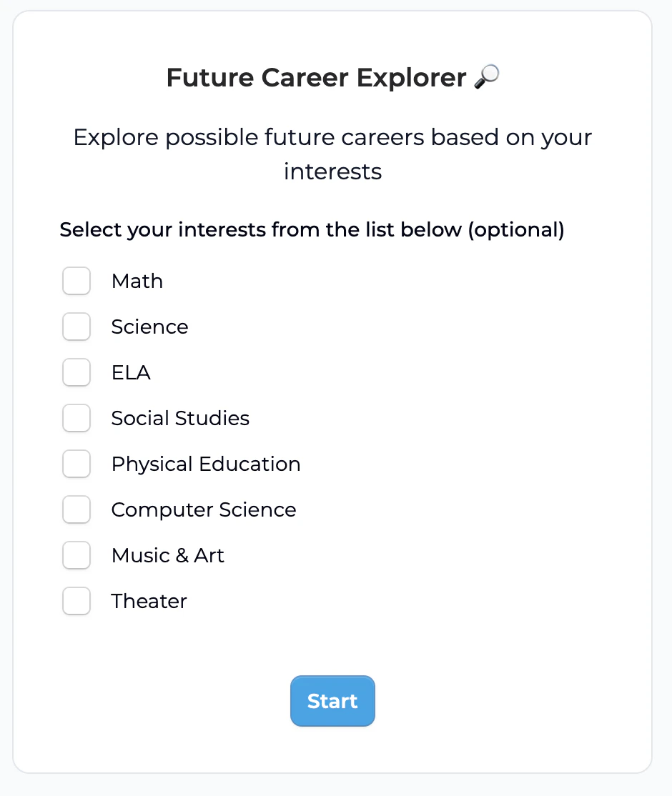Click the magnifying glass emoji icon
The height and width of the screenshot is (796, 672).
[487, 77]
